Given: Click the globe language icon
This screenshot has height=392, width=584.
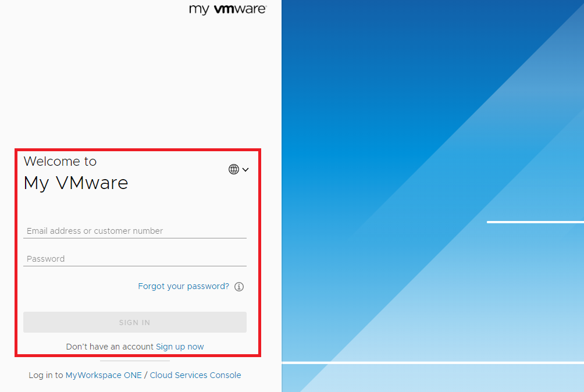Looking at the screenshot, I should point(233,169).
